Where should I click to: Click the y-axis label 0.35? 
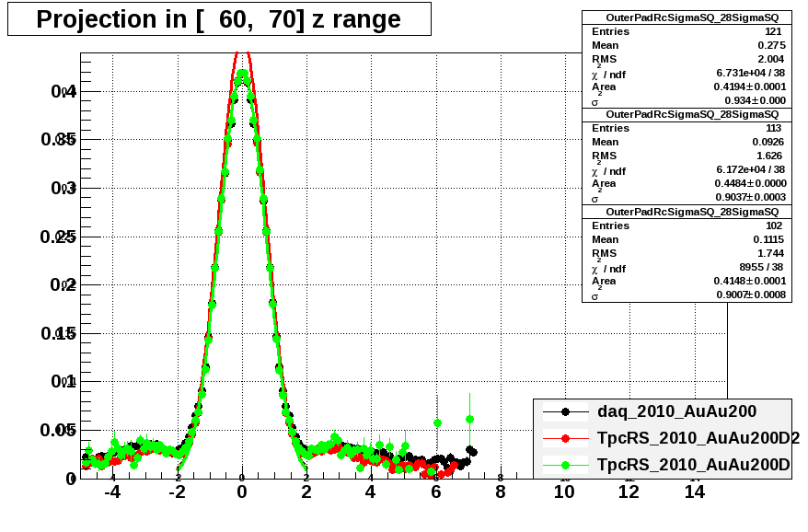click(58, 139)
